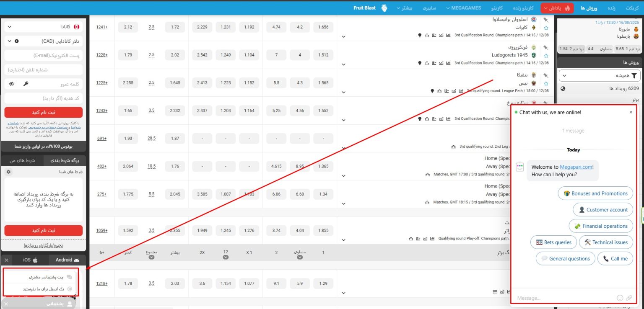Image resolution: width=644 pixels, height=309 pixels.
Task: Open the MEGAGAMES menu
Action: tap(463, 8)
